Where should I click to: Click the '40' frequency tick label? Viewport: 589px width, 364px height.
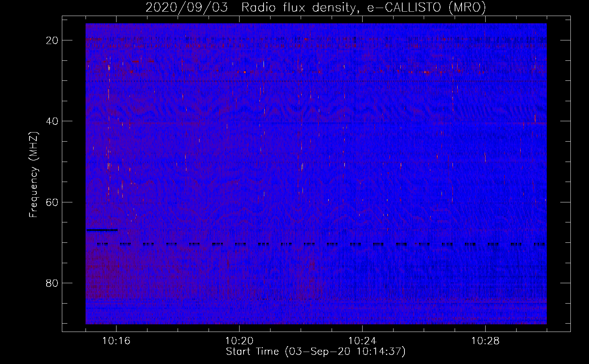coord(52,121)
